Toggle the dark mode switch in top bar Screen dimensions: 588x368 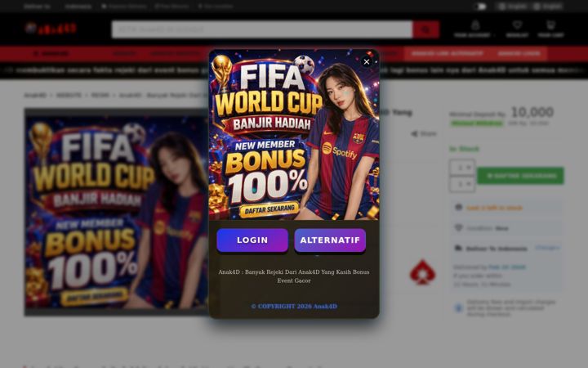[x=482, y=7]
